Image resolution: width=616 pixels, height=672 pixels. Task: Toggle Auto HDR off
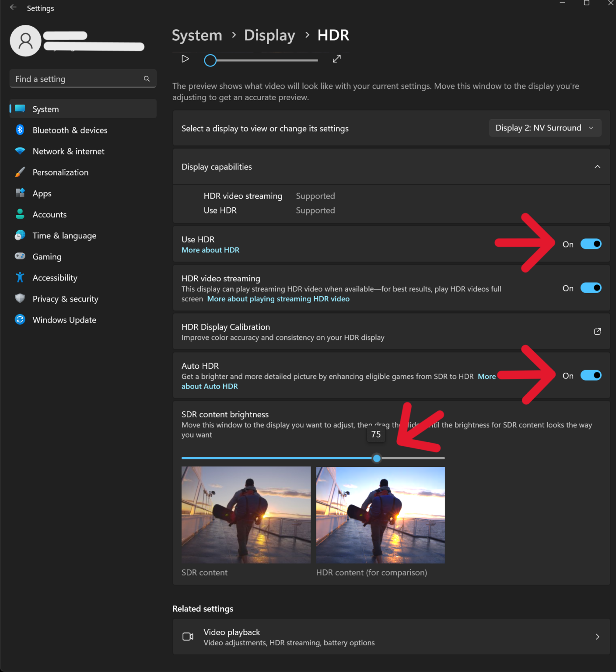(x=591, y=375)
